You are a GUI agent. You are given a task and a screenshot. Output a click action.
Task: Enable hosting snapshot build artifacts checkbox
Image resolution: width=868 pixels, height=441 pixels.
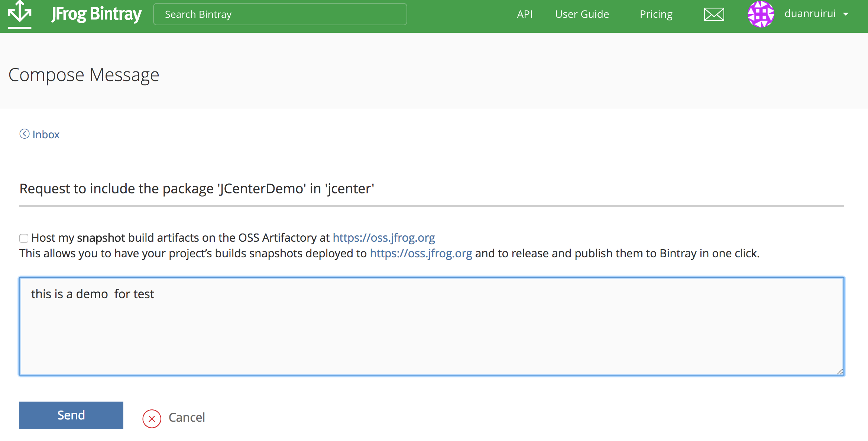[24, 238]
